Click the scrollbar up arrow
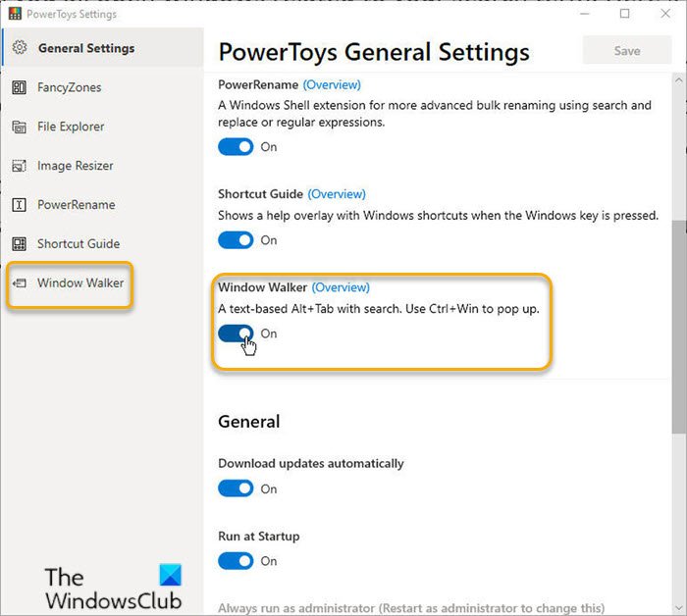The height and width of the screenshot is (616, 687). pos(679,80)
